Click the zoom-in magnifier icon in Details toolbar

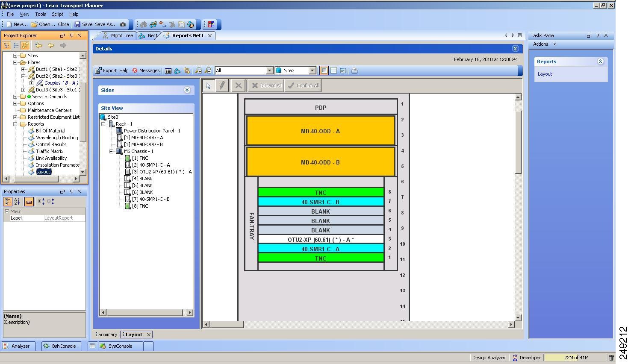click(198, 70)
